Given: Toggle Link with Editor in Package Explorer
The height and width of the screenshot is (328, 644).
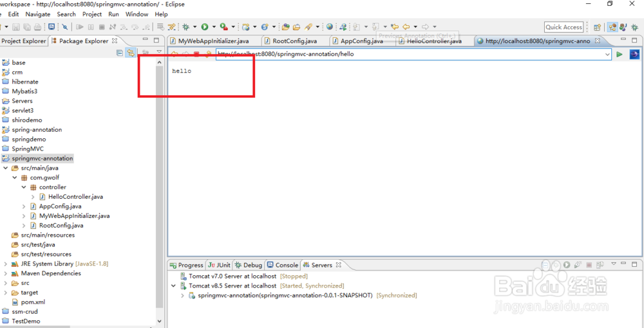Looking at the screenshot, I should (x=131, y=53).
